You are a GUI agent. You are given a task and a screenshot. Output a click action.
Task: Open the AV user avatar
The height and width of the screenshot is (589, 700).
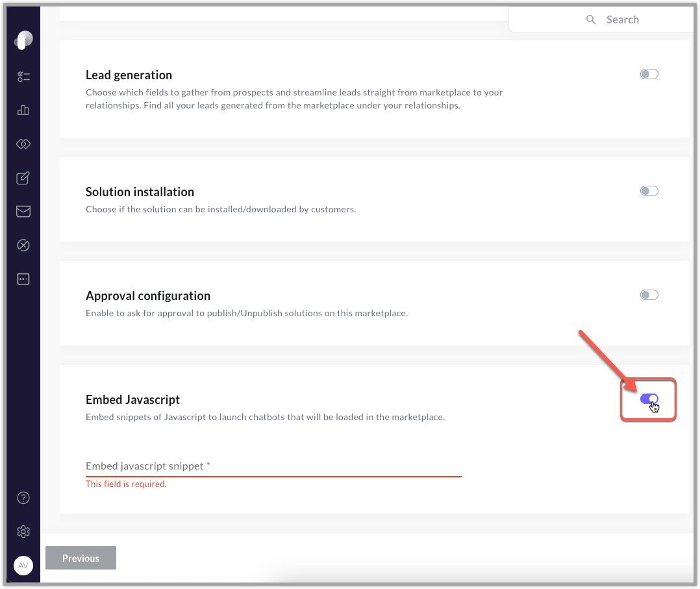click(23, 566)
